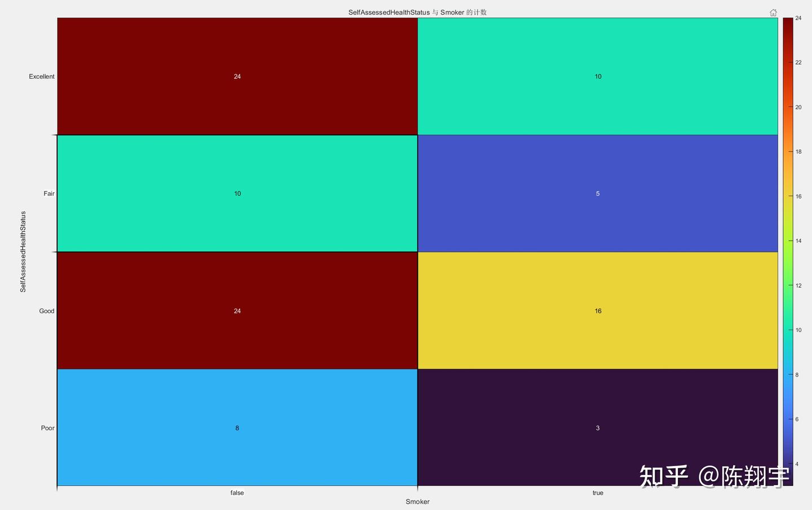Click the dark Poor/true cell showing 3
Viewport: 812px width, 510px height.
pos(598,427)
